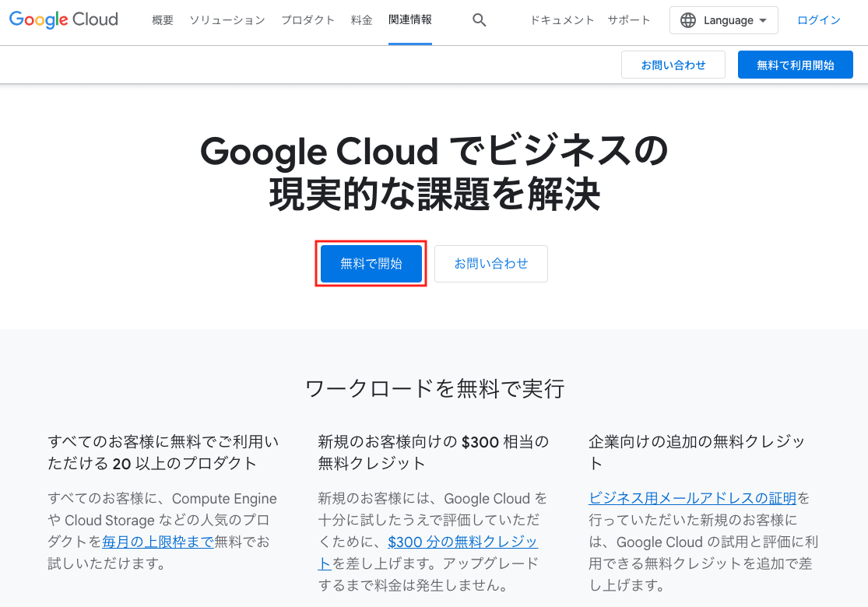
Task: Click the headline Google Cloud でビジネスの現実的な課題を解決
Action: tap(434, 174)
